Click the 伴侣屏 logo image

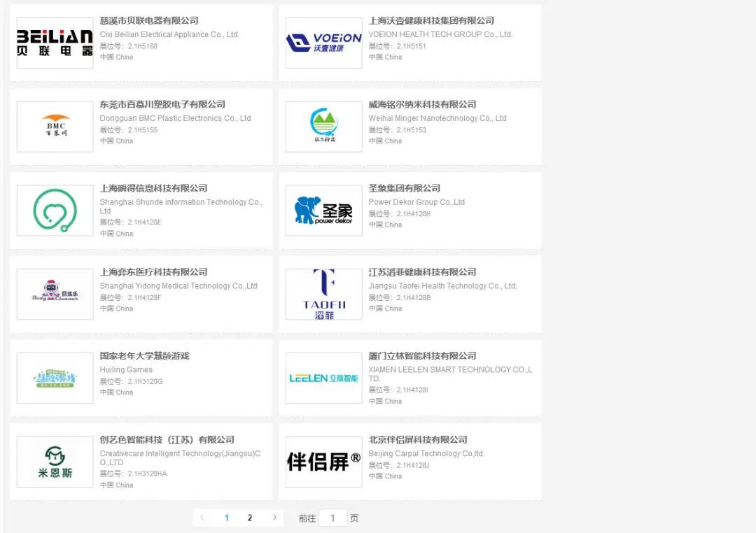[x=323, y=462]
